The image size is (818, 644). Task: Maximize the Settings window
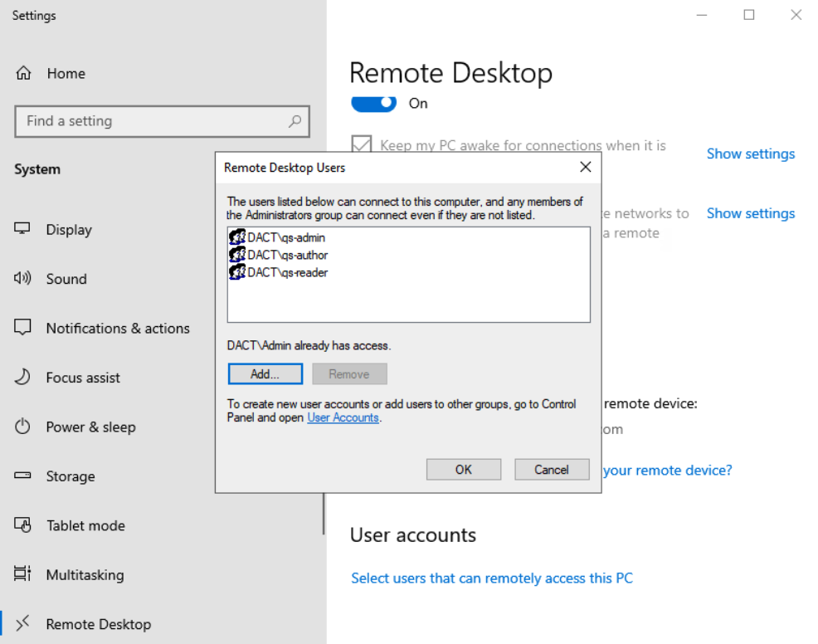[749, 15]
